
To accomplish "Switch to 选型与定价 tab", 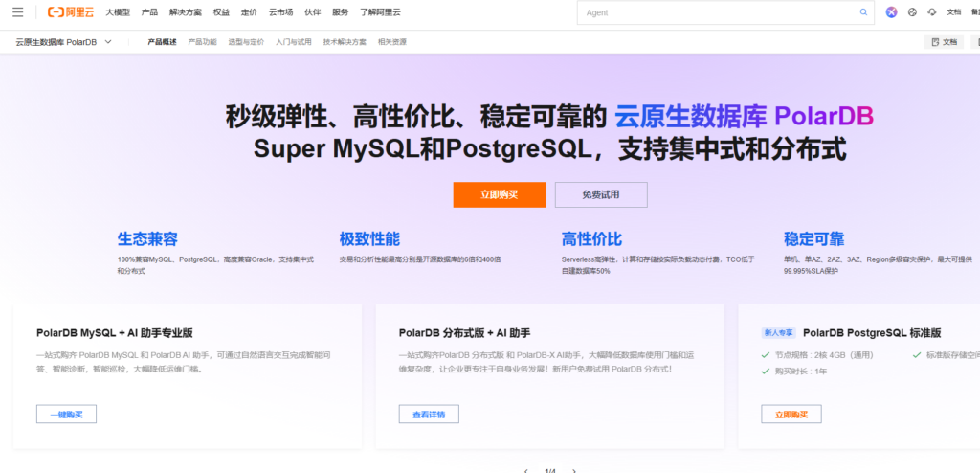I will pyautogui.click(x=246, y=42).
